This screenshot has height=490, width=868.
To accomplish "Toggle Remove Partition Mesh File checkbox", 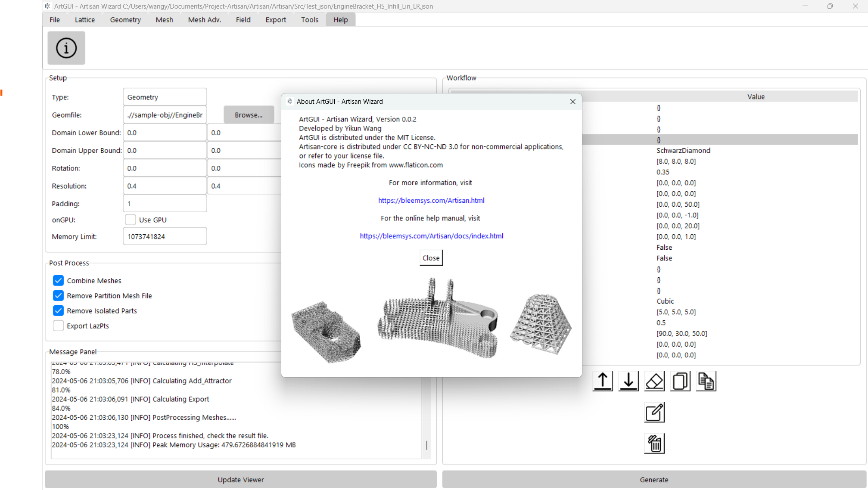I will [x=58, y=296].
